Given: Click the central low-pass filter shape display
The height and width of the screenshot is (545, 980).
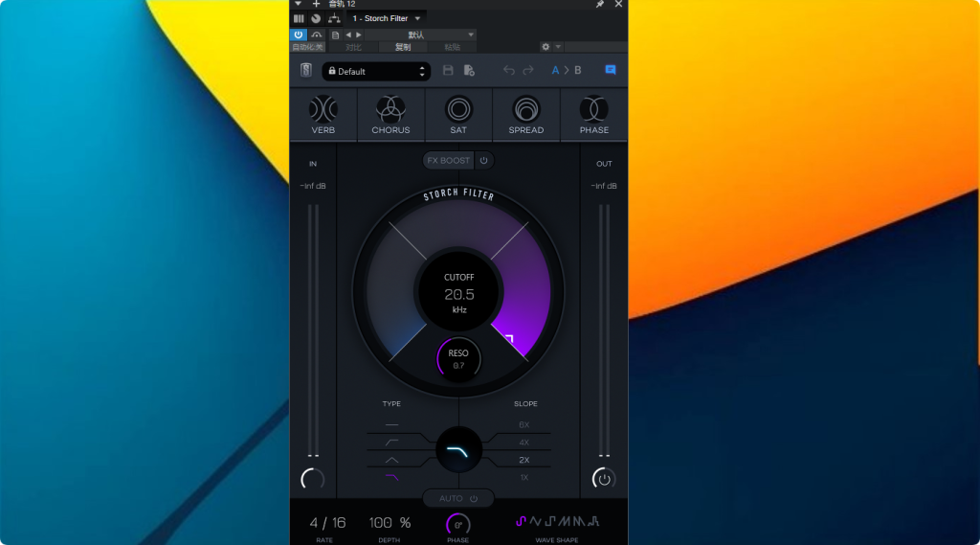Looking at the screenshot, I should 458,450.
